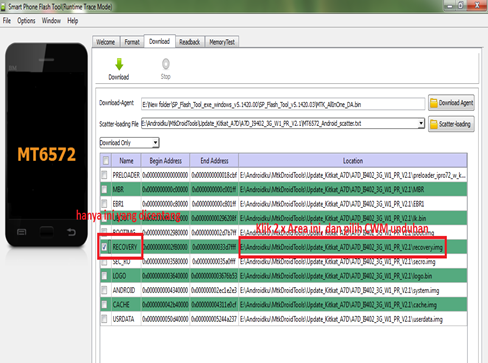The image size is (488, 363).
Task: Click the cache.img location cell
Action: [353, 305]
